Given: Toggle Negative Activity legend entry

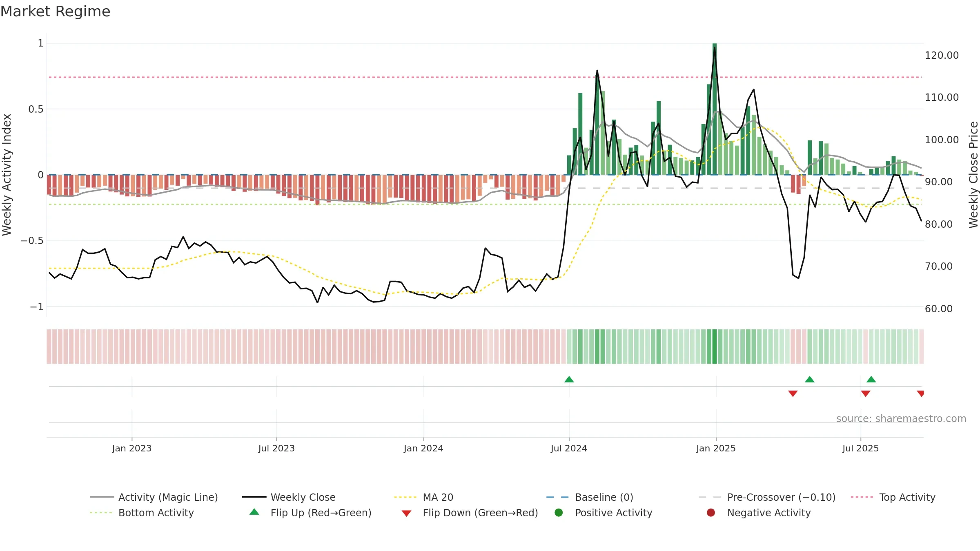Looking at the screenshot, I should 758,513.
